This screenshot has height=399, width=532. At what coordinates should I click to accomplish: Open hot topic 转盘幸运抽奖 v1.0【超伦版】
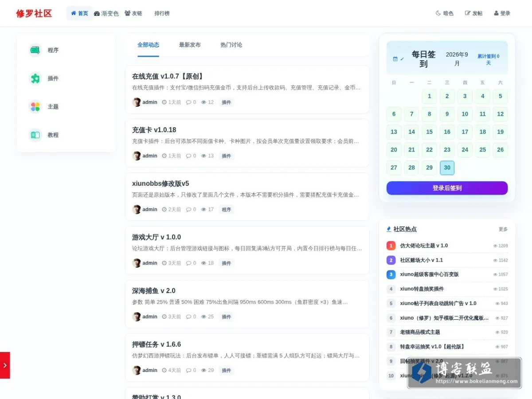[432, 347]
